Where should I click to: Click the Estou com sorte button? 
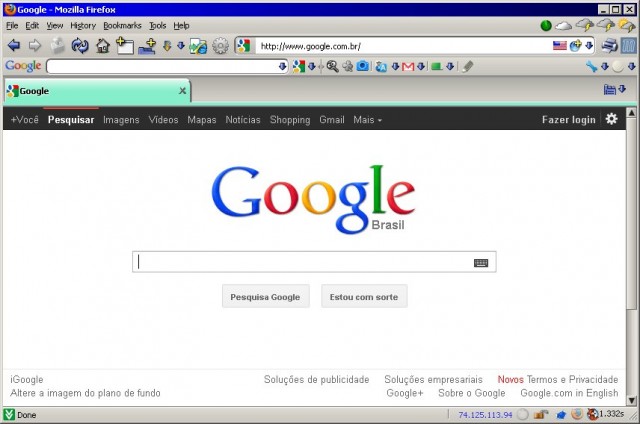tap(364, 297)
